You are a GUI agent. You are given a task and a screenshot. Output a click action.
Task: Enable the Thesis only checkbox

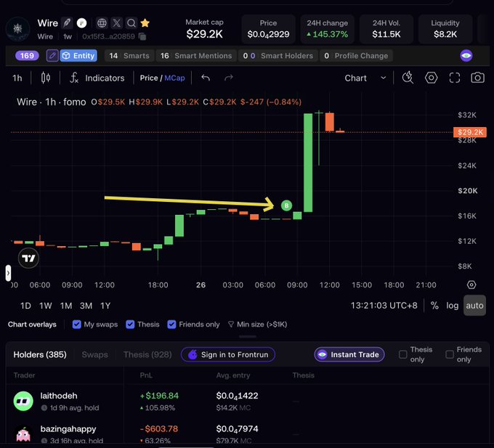402,354
